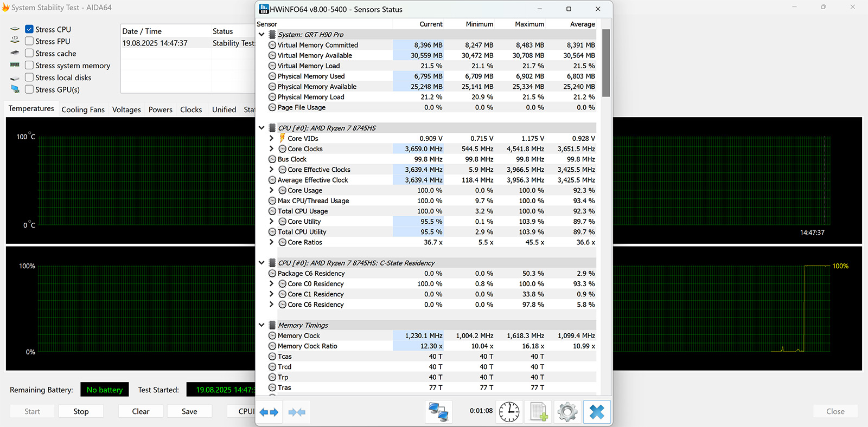Click the sensor icon beside Memory Clock
This screenshot has width=868, height=427.
coord(272,336)
